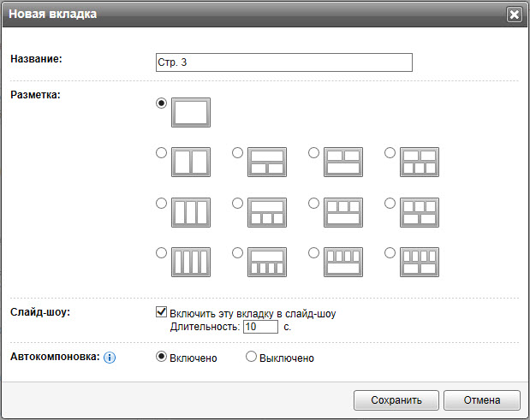Image resolution: width=530 pixels, height=420 pixels.
Task: Focus the Длительность duration field
Action: click(260, 327)
